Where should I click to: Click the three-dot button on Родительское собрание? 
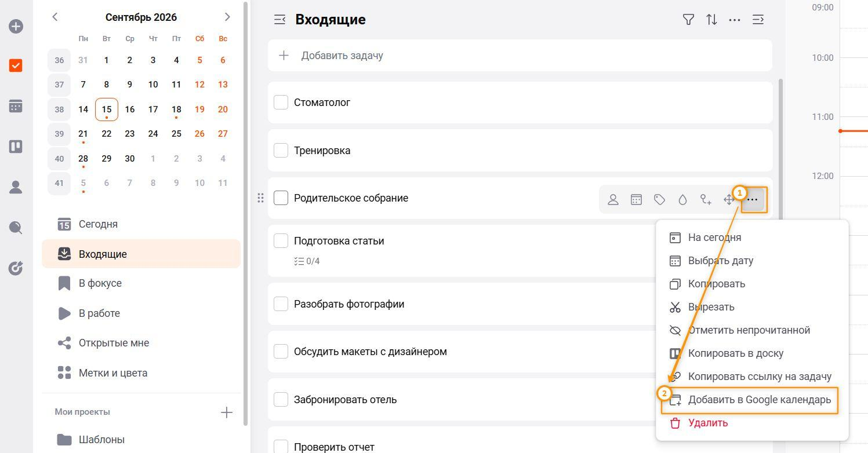(x=753, y=200)
